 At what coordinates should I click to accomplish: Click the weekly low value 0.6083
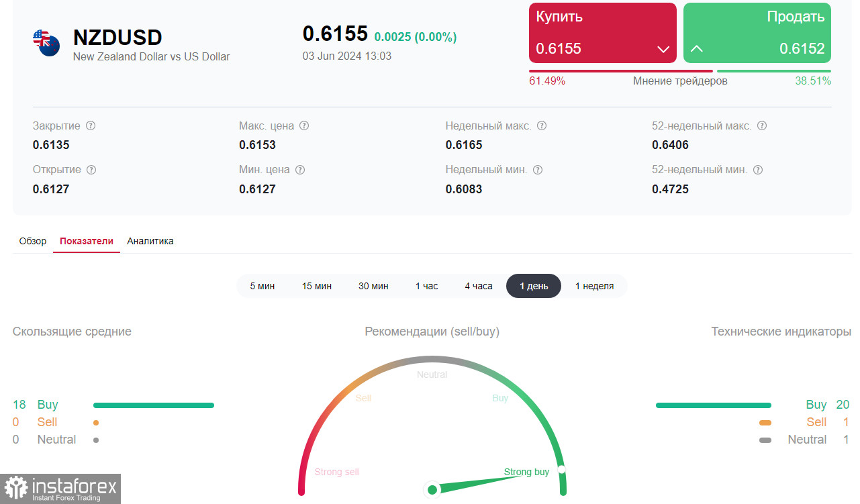464,189
